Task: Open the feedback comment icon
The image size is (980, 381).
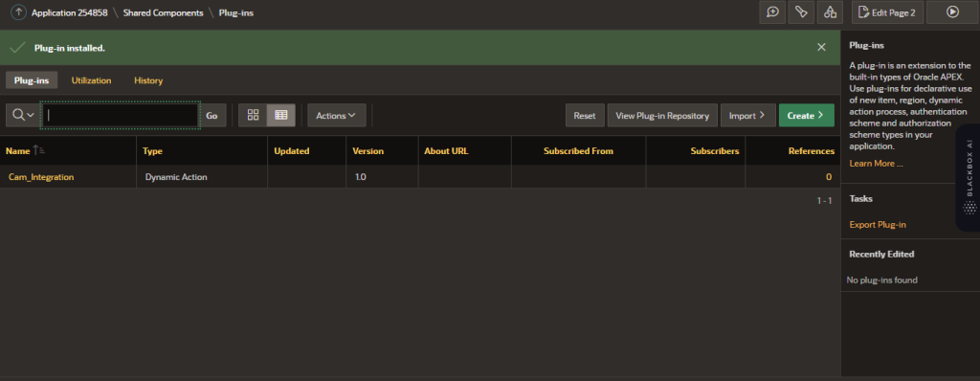Action: point(772,11)
